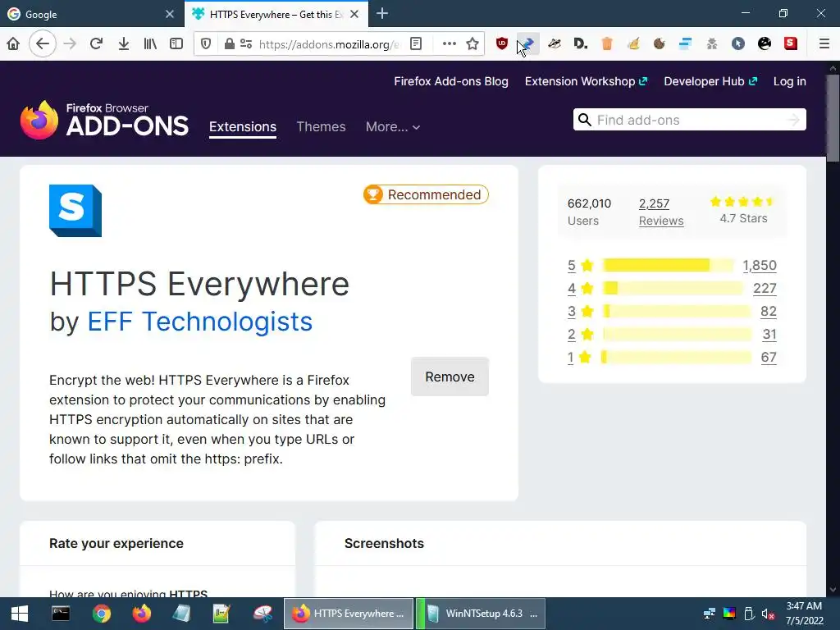Bookmark this page with the star

(x=472, y=44)
